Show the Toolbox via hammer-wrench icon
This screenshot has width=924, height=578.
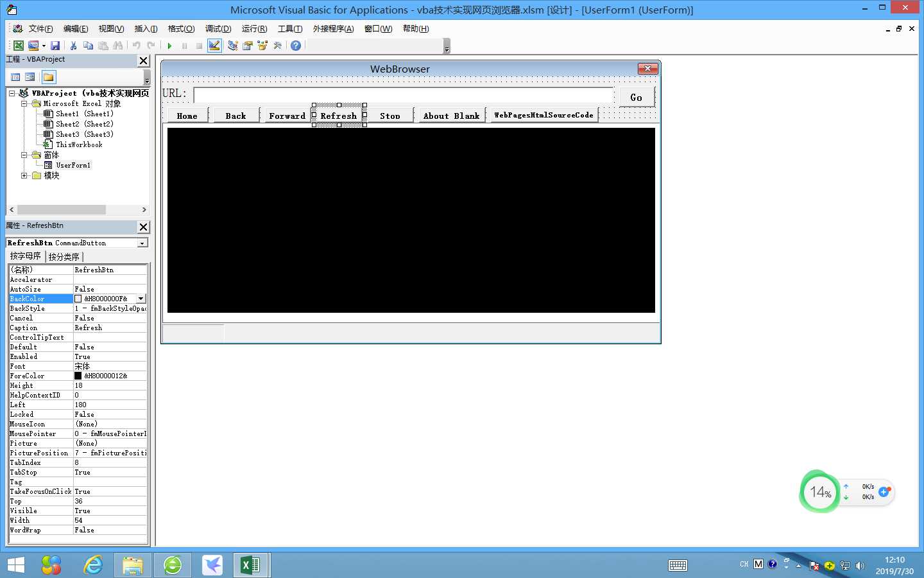tap(277, 46)
